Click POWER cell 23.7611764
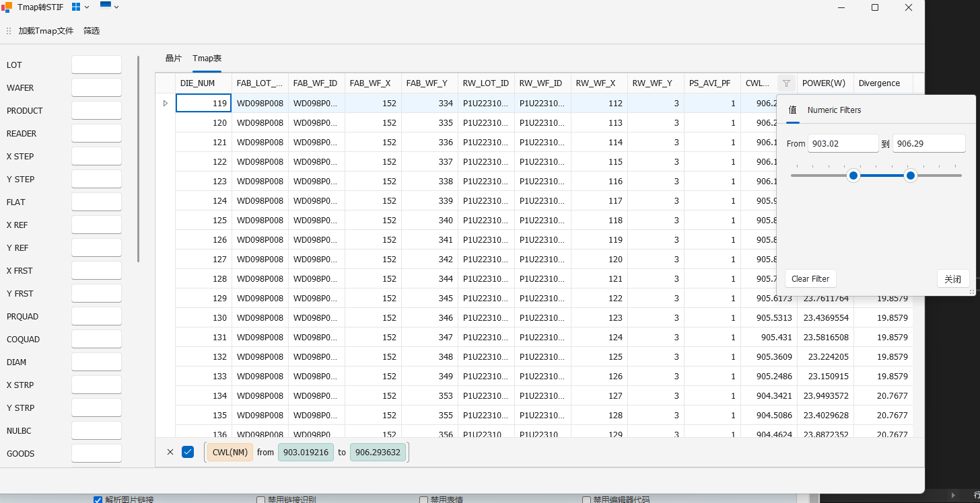Screen dimensions: 980x503 point(825,298)
